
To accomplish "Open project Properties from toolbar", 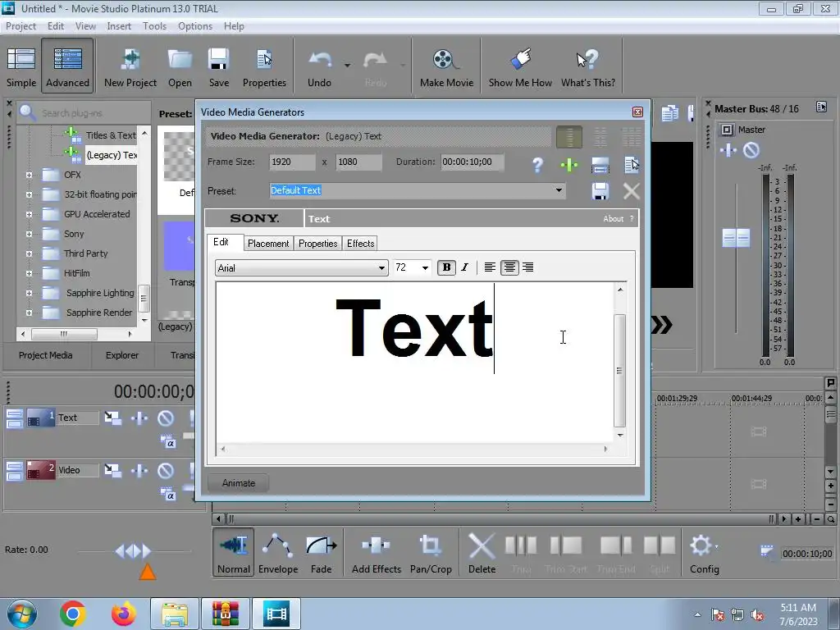I will 264,66.
